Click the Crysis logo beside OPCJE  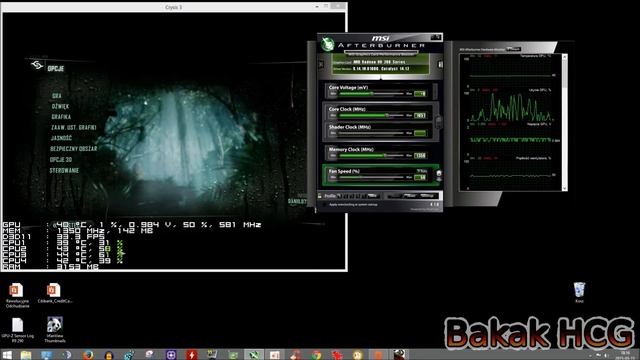pyautogui.click(x=37, y=65)
